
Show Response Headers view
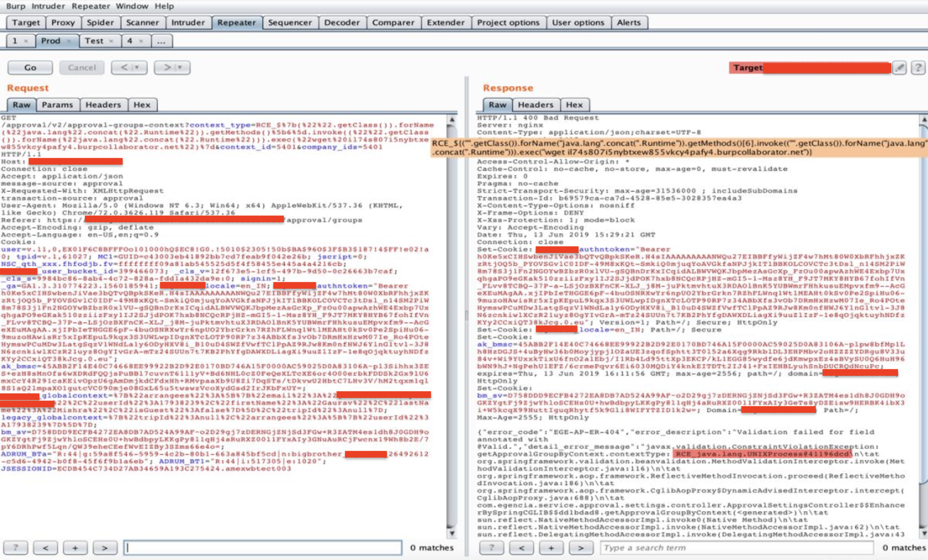pos(536,105)
